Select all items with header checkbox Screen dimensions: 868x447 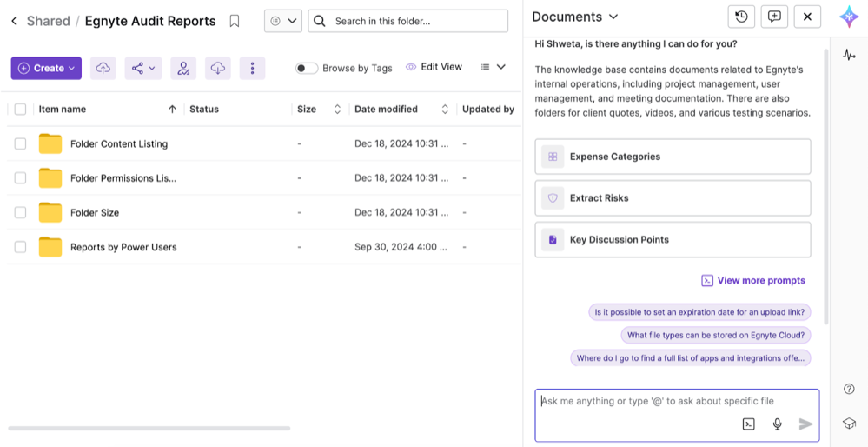coord(20,110)
